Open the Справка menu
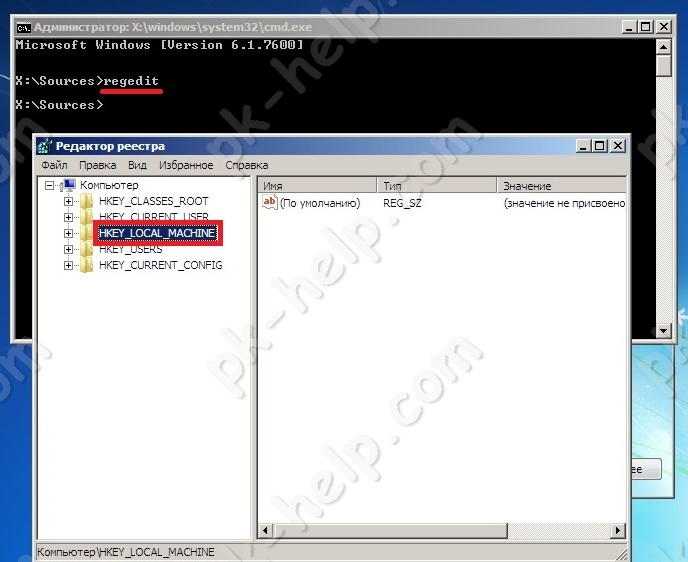 coord(247,165)
